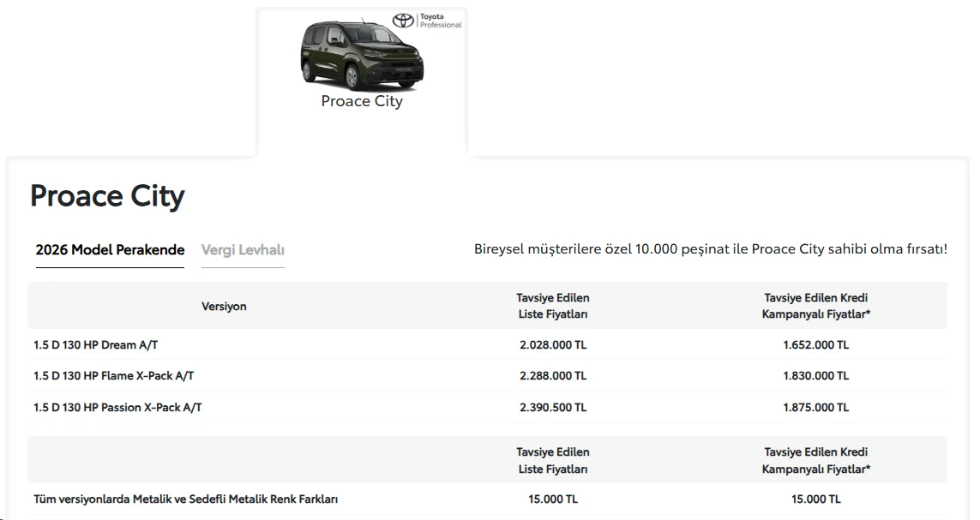Click the 1.652.000 TL campaign price

[x=816, y=344]
